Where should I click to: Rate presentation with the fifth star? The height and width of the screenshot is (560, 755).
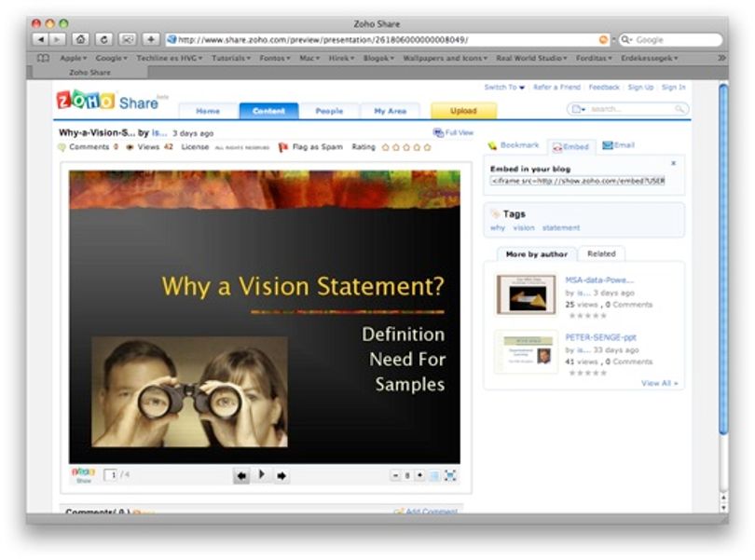pyautogui.click(x=427, y=147)
